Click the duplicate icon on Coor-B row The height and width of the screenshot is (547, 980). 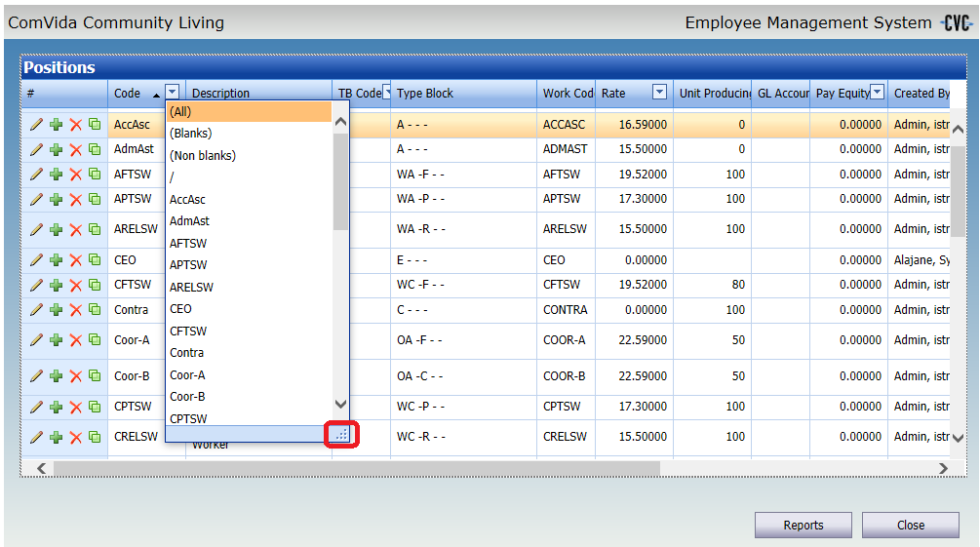(x=95, y=376)
